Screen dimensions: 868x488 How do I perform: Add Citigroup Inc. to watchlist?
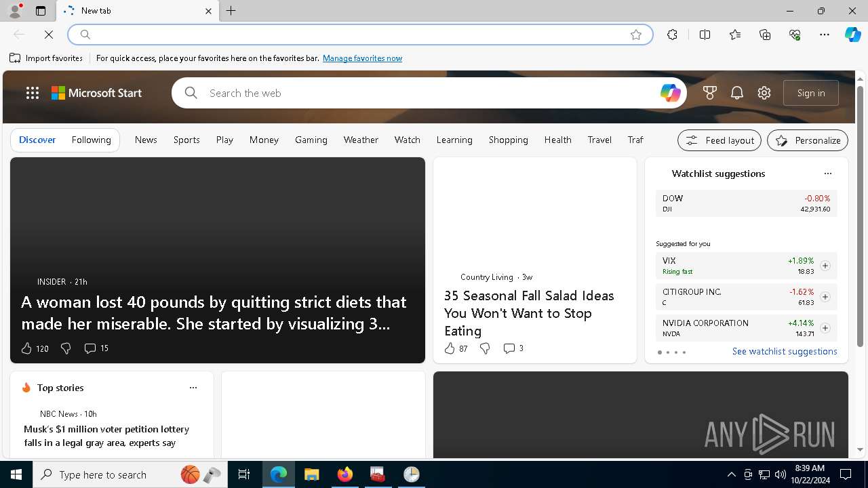825,297
